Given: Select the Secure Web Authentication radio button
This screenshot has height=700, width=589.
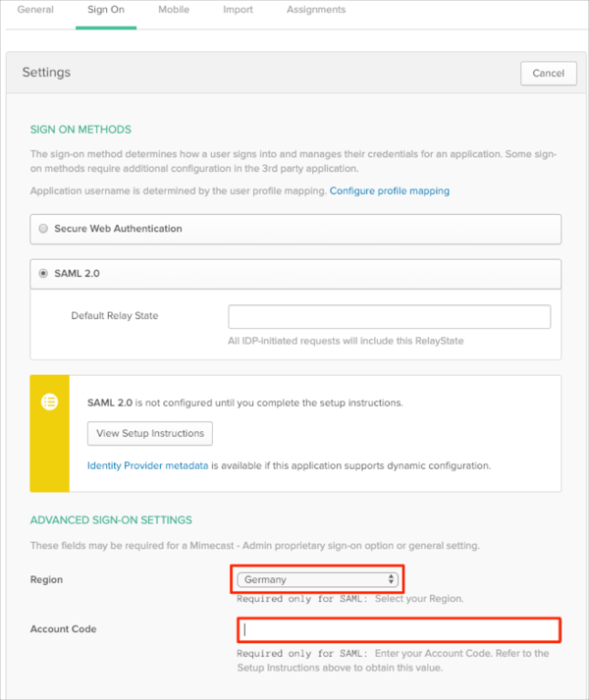Looking at the screenshot, I should pos(43,229).
